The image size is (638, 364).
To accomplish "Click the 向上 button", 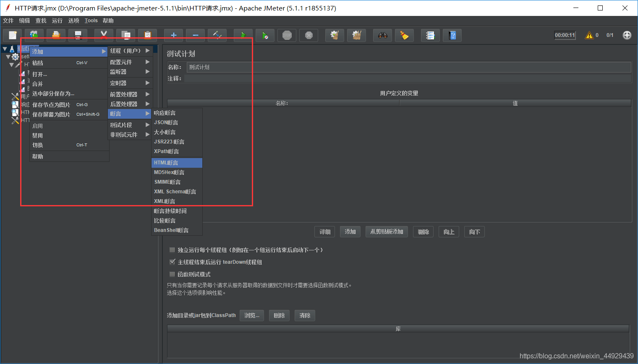I will tap(449, 232).
